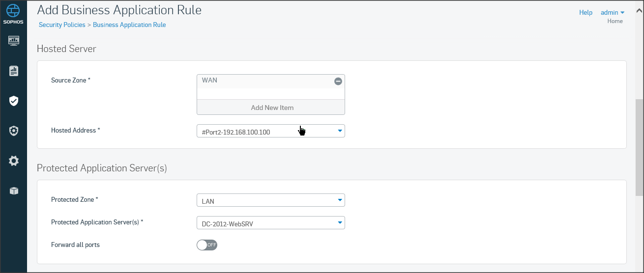Click the Objects box icon in the sidebar

coord(14,191)
